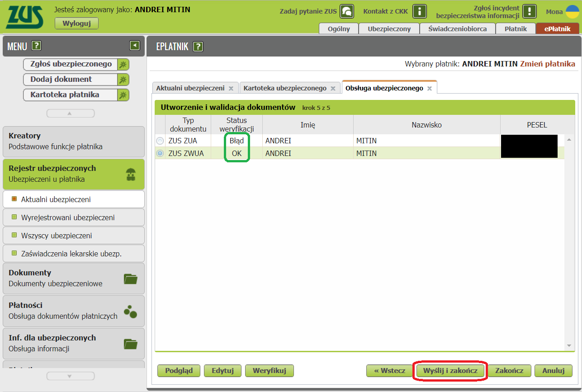Select the ZUS ZUA row radio button
Image resolution: width=582 pixels, height=392 pixels.
160,141
